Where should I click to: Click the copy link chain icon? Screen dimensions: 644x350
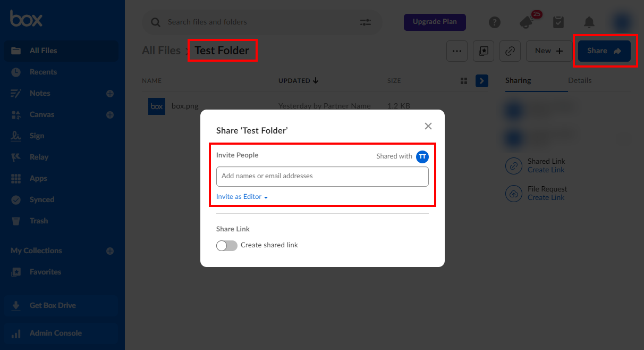point(510,51)
